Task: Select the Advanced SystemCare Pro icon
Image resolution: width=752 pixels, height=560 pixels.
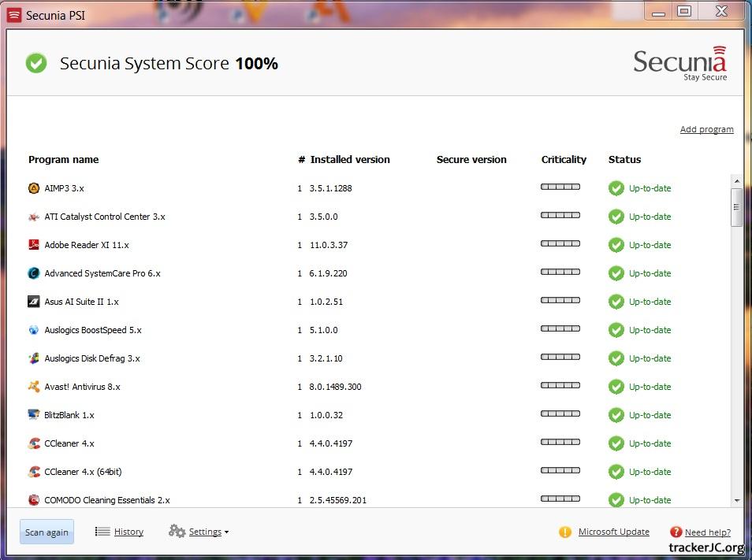Action: click(x=34, y=273)
